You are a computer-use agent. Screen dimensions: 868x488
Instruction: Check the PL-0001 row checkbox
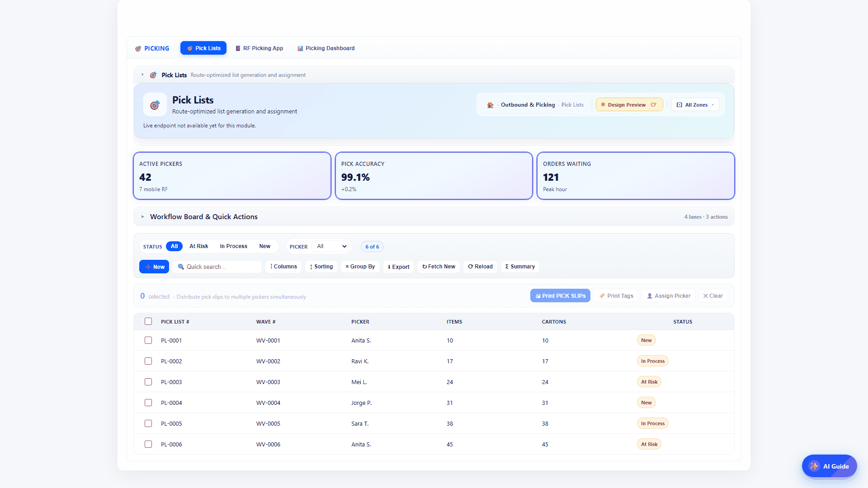point(148,340)
